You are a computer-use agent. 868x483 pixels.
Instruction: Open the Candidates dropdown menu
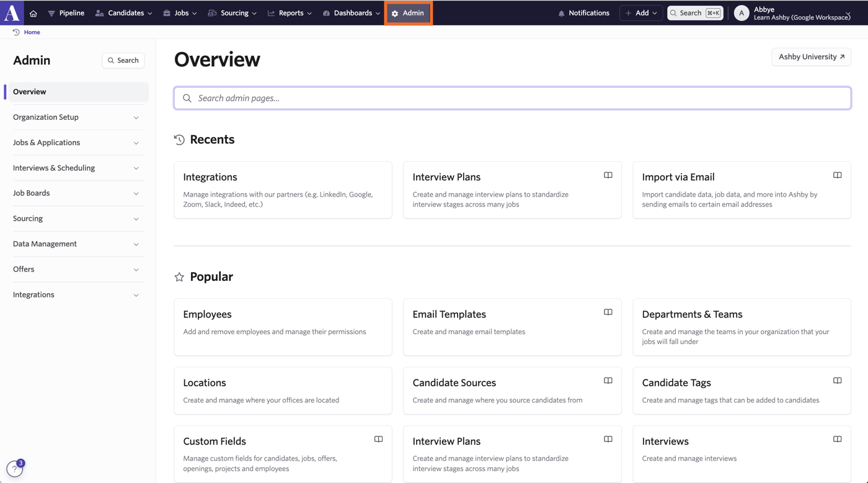click(123, 13)
